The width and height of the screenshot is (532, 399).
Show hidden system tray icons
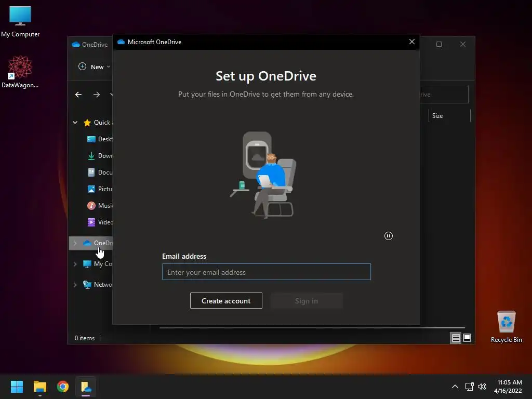pyautogui.click(x=455, y=387)
